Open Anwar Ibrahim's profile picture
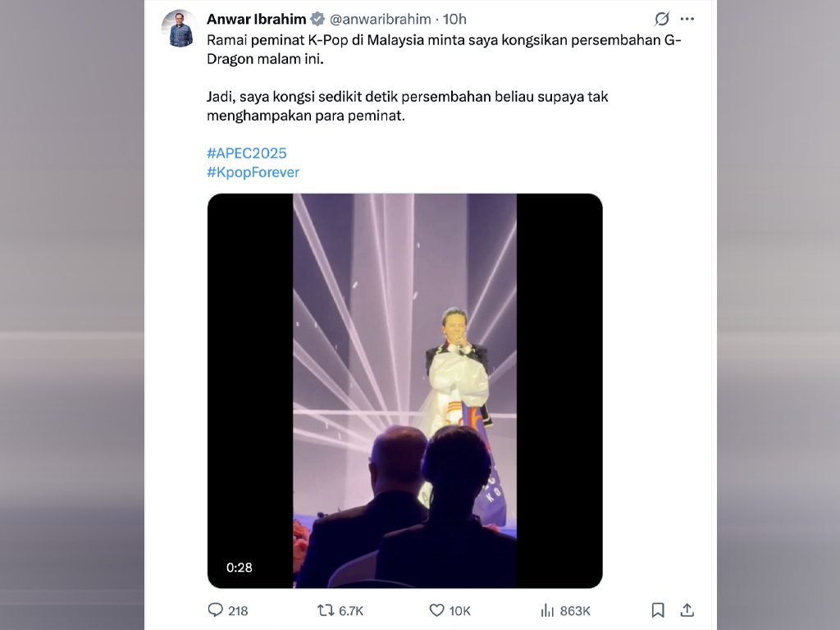The height and width of the screenshot is (630, 840). [x=179, y=29]
